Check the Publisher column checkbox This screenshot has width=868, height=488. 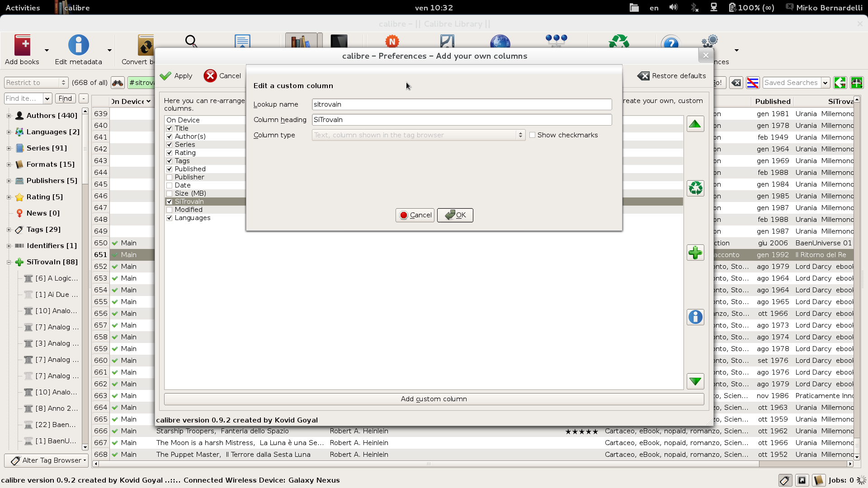tap(170, 177)
